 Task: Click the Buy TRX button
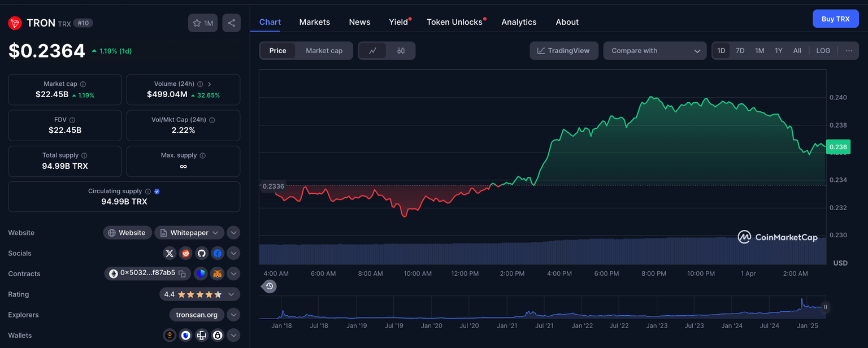point(835,18)
